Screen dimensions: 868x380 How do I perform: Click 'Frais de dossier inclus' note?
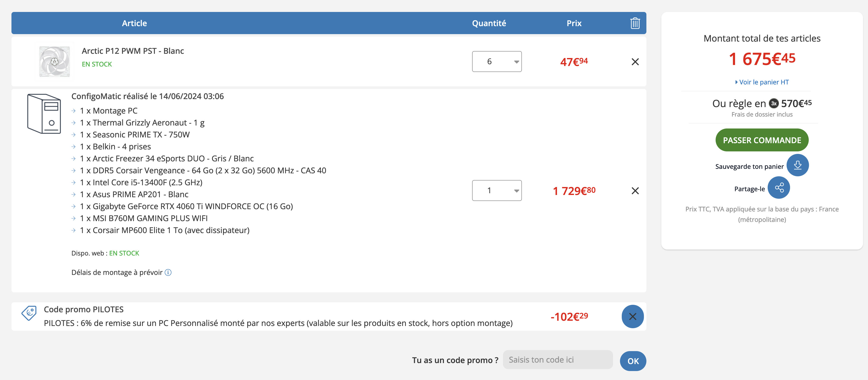[x=762, y=115]
